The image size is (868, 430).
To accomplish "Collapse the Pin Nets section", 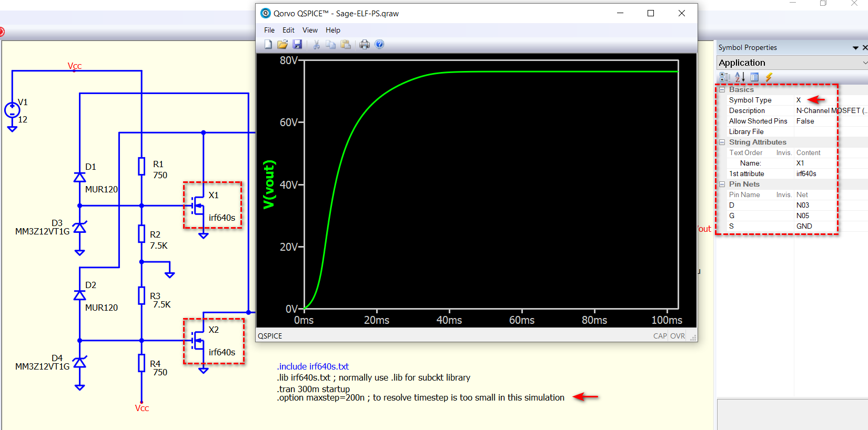I will tap(722, 185).
